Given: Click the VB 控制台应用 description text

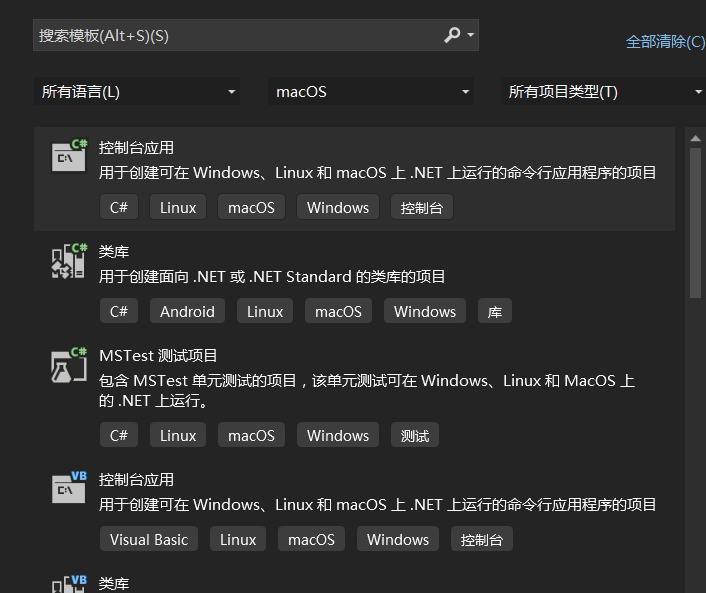Looking at the screenshot, I should (377, 504).
